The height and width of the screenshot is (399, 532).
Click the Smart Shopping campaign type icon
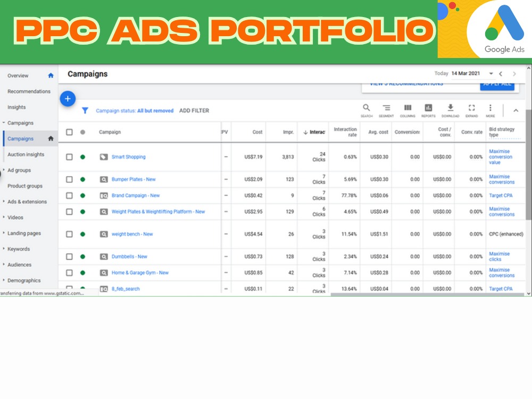pyautogui.click(x=104, y=157)
